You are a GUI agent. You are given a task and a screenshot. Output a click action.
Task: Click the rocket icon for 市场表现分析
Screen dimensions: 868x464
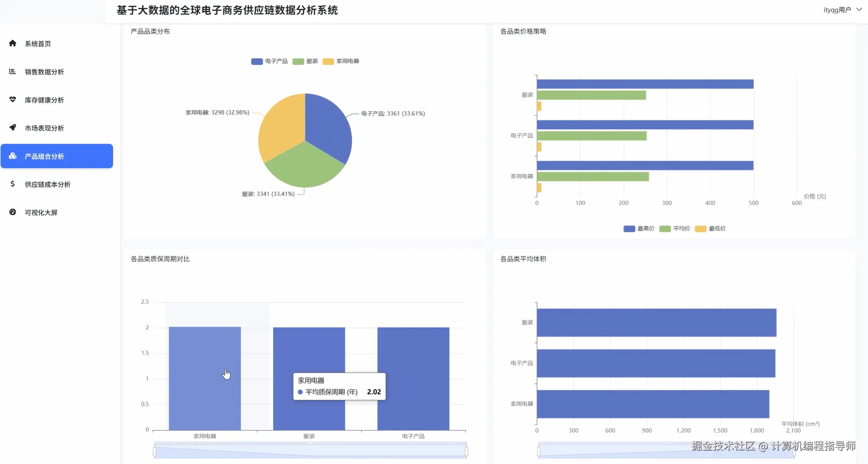pos(12,128)
